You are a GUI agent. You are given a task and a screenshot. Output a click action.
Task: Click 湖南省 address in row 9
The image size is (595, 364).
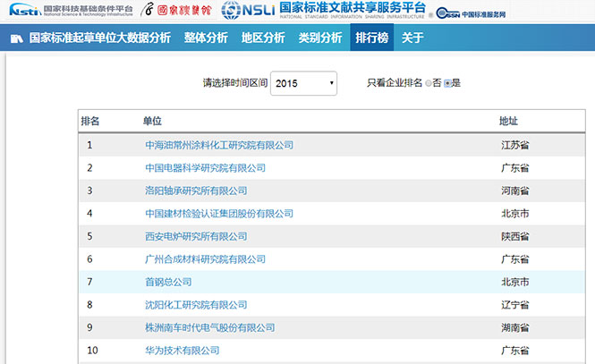point(515,327)
